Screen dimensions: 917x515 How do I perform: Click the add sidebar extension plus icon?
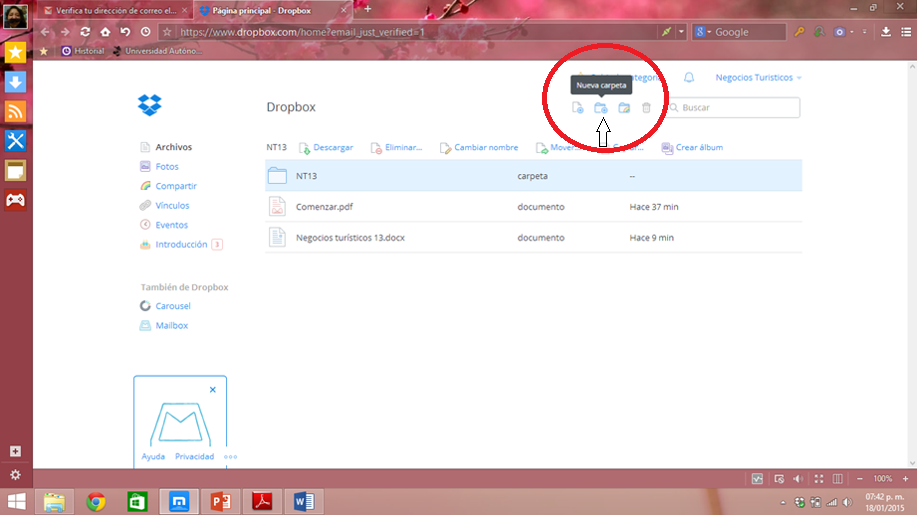click(15, 451)
